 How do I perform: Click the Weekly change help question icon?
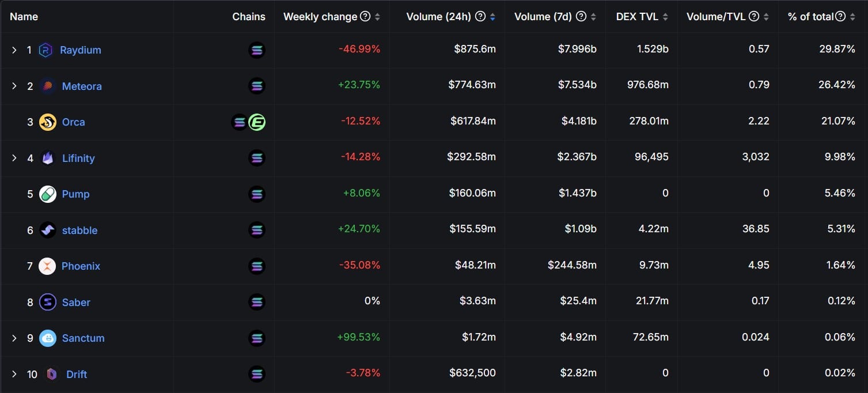(x=365, y=17)
